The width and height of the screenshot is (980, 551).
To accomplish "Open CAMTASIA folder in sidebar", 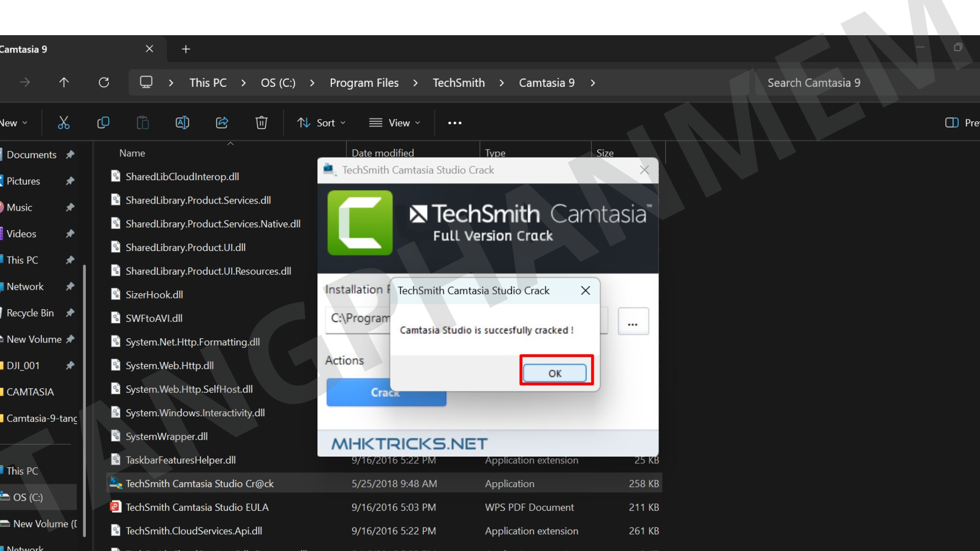I will tap(30, 392).
